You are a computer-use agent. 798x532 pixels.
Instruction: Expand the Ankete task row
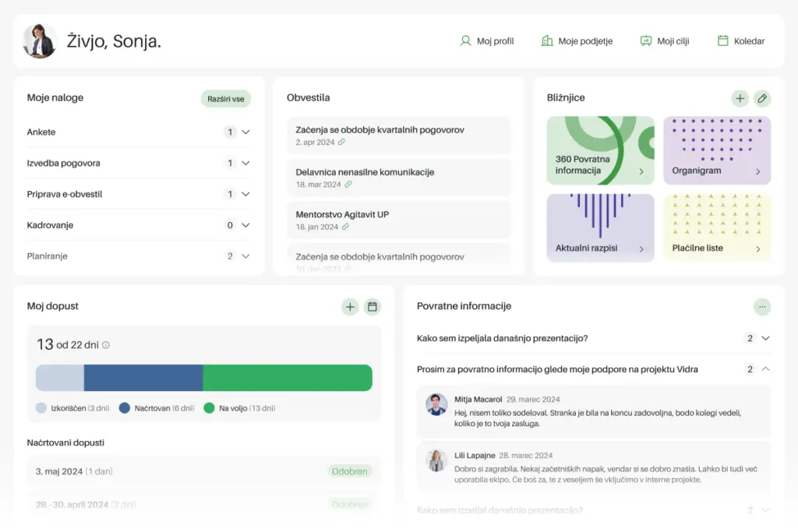(245, 132)
